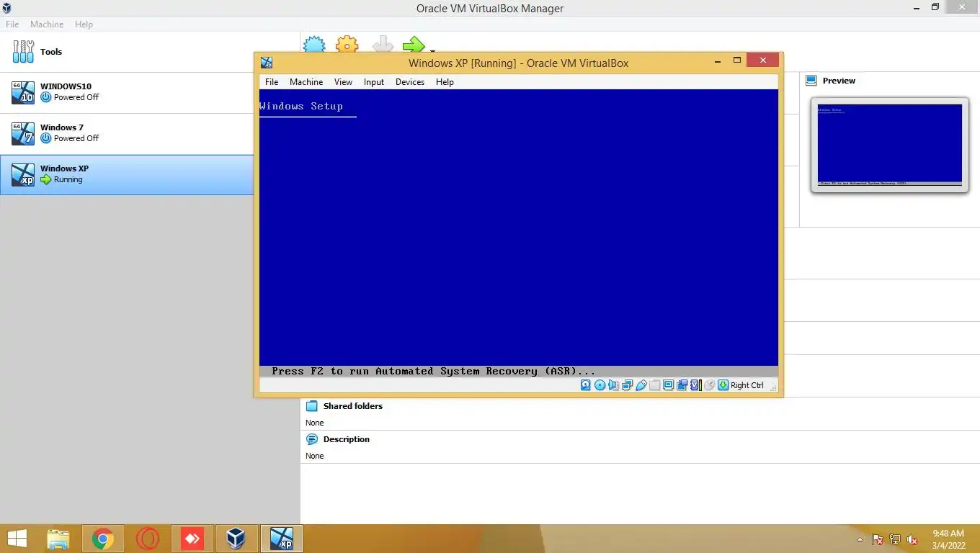Open File menu in Windows XP VM window

point(272,82)
